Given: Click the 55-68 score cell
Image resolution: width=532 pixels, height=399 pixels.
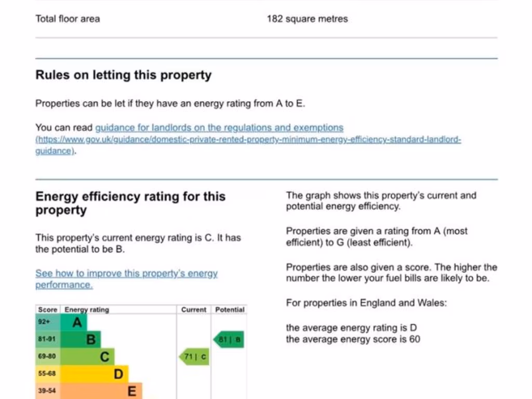Looking at the screenshot, I should 47,374.
